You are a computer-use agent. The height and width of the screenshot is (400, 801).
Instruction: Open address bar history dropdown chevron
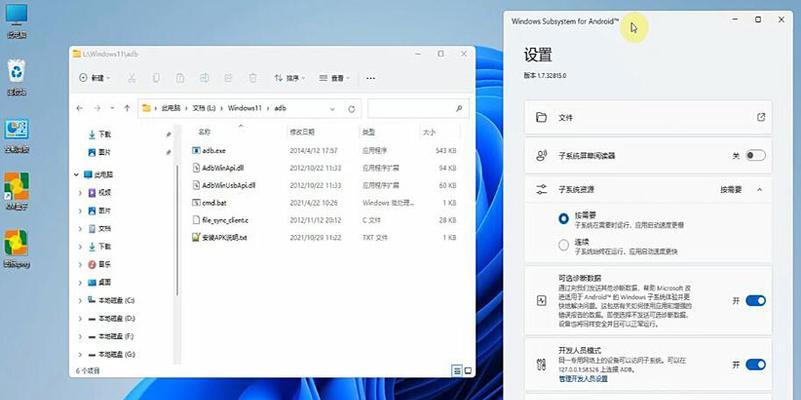point(333,109)
